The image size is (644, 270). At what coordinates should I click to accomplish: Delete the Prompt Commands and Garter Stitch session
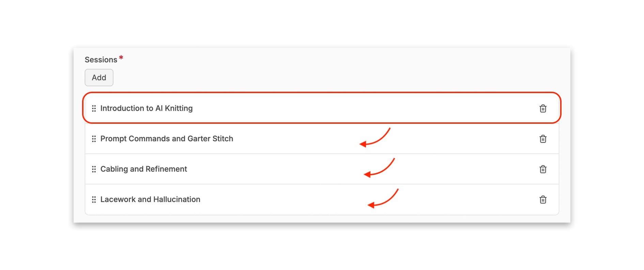[543, 139]
